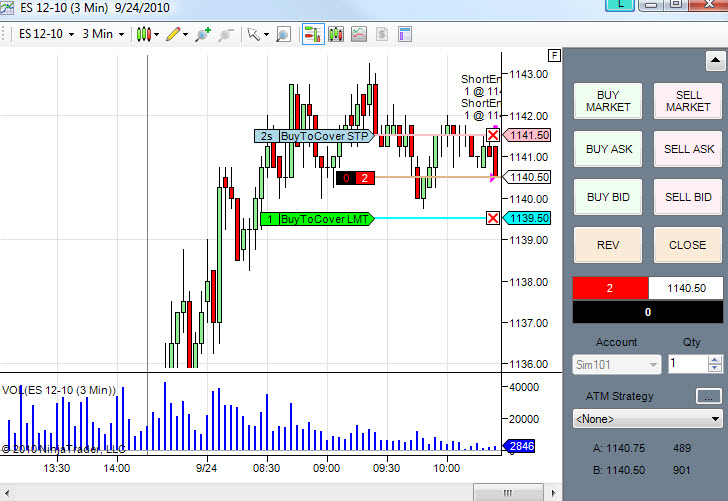Collapse Chart Trader with the up arrow

[x=715, y=60]
